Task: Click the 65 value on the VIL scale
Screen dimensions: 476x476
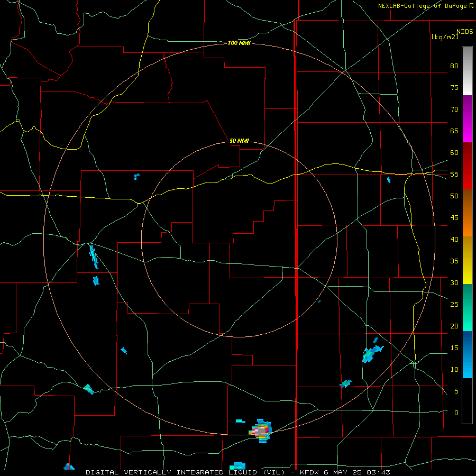Action: tap(454, 131)
